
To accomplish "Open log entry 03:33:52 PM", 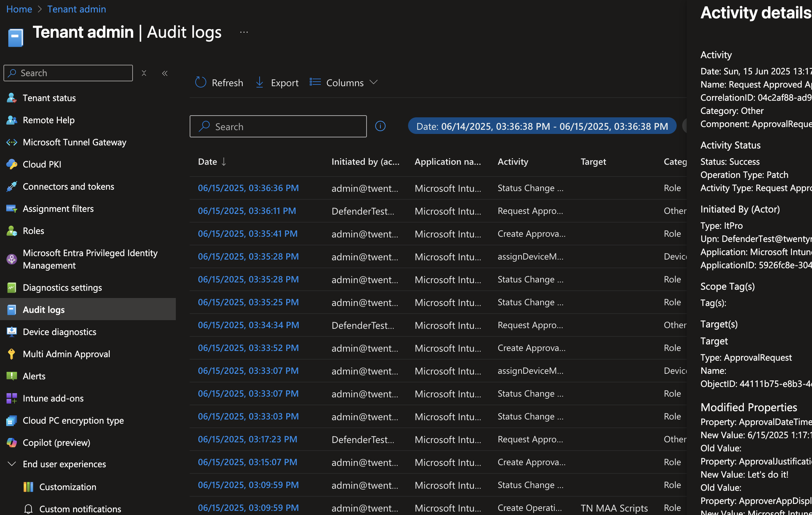I will click(x=248, y=348).
